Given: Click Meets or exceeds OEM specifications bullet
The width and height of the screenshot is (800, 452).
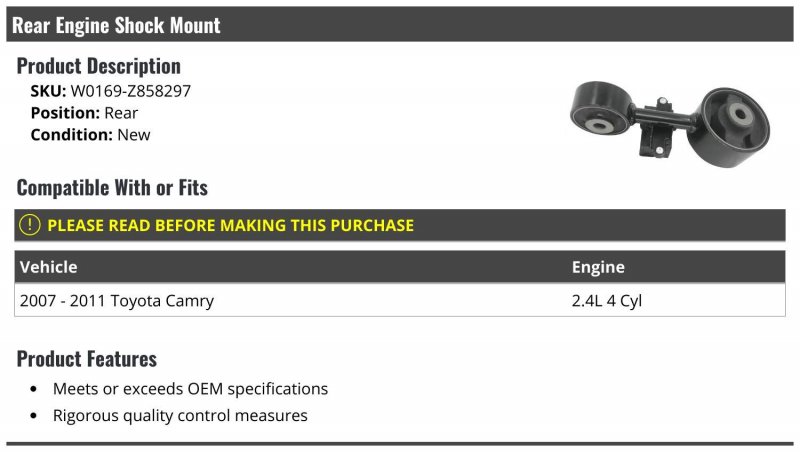Looking at the screenshot, I should tap(190, 389).
